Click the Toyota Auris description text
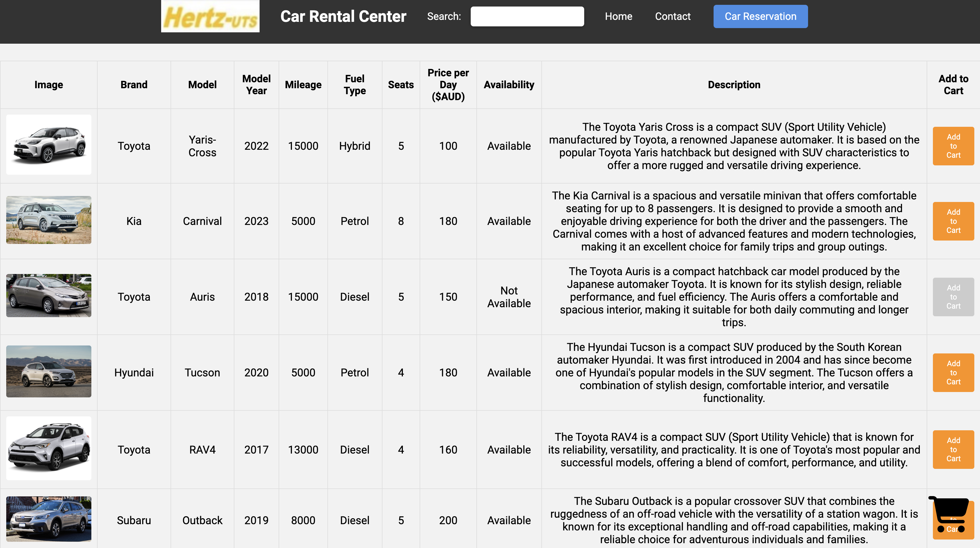The height and width of the screenshot is (548, 980). pos(734,297)
